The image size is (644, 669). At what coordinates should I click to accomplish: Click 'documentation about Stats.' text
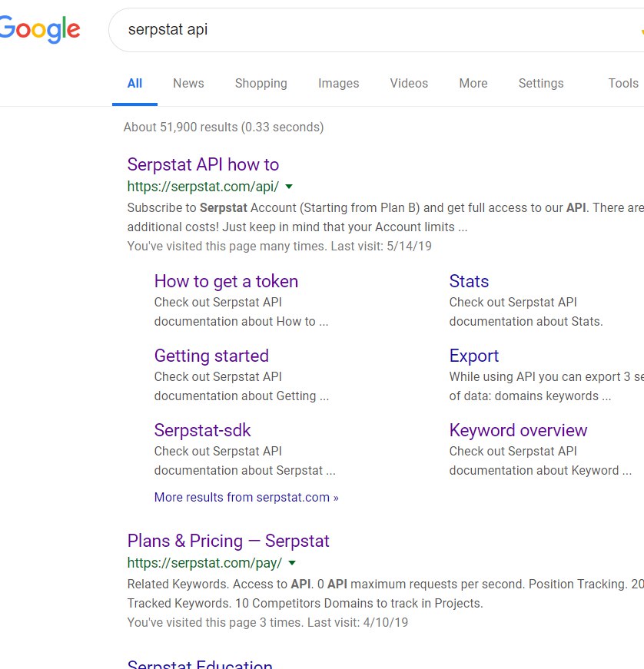coord(526,321)
